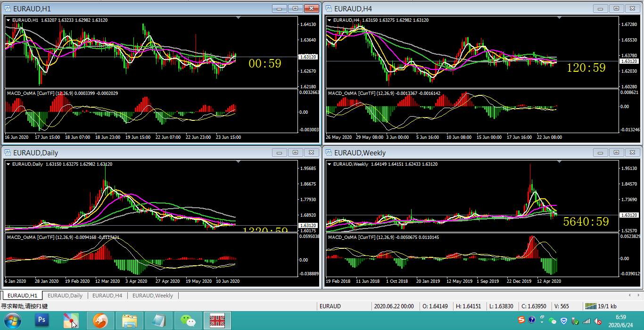
Task: Click the blue shield security tray icon
Action: [564, 321]
